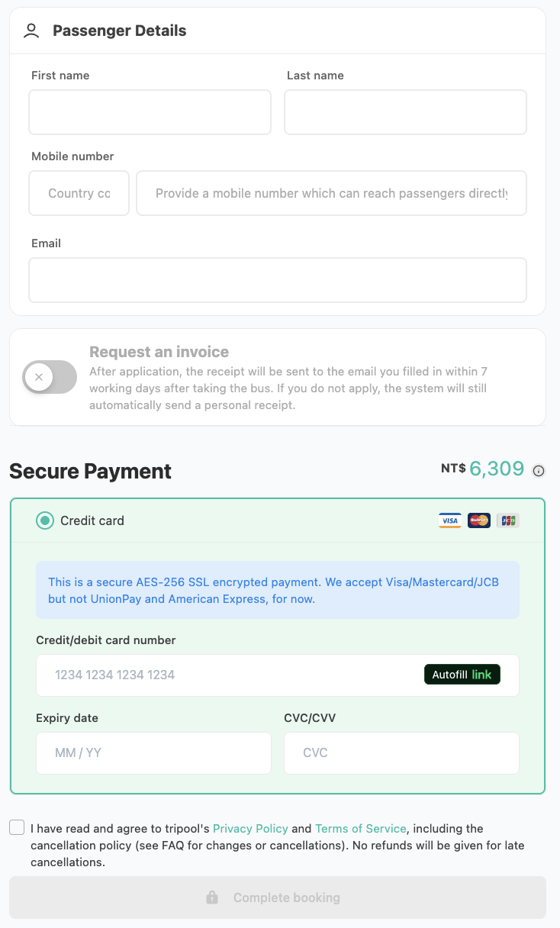Focus the mobile number input field
This screenshot has height=928, width=560.
331,193
